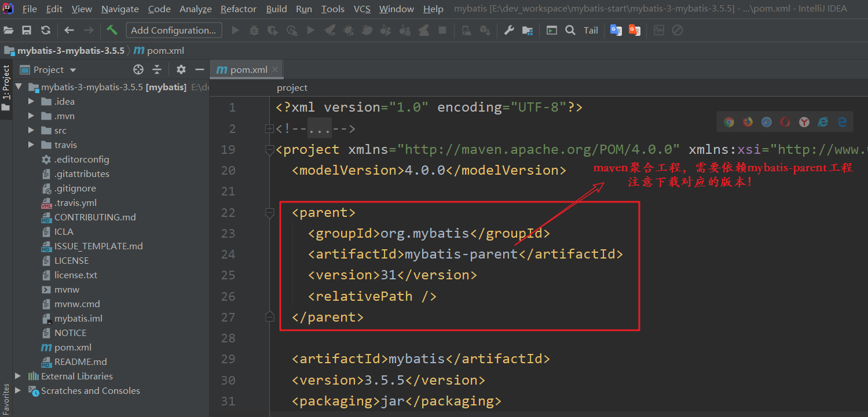Expand the .idea folder
Screen dimensions: 868x417
(31, 101)
